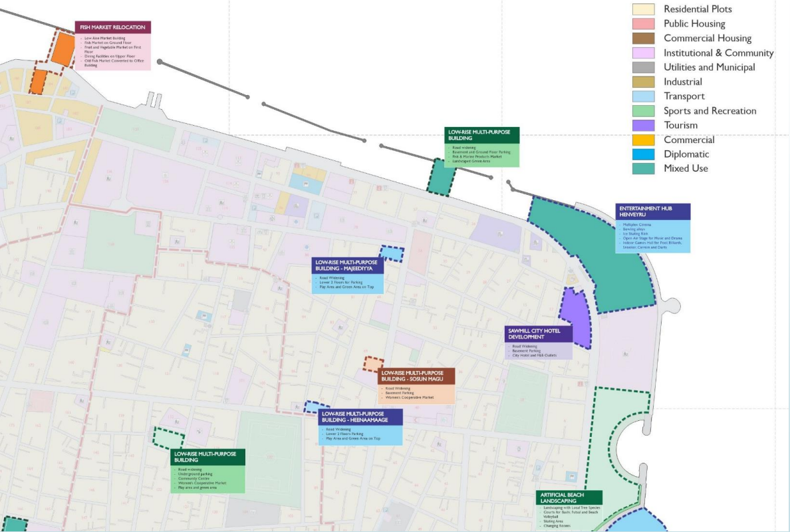
Task: Click the teal Mixed Use legend swatch
Action: coord(643,168)
